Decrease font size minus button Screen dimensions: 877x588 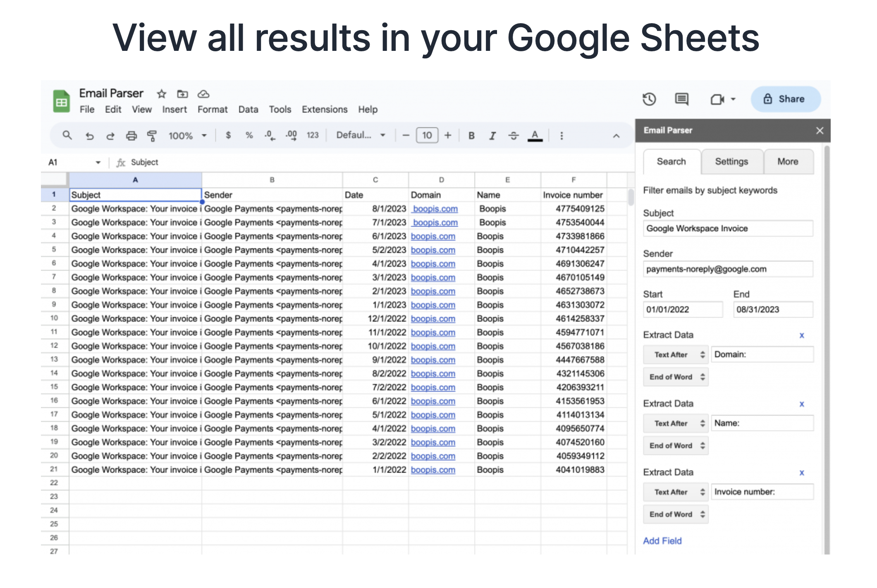pyautogui.click(x=406, y=135)
